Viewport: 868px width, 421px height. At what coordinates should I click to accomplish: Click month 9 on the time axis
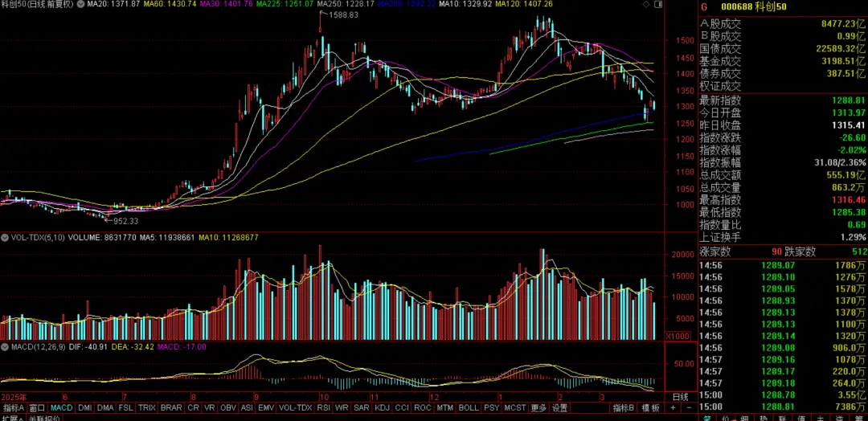257,397
